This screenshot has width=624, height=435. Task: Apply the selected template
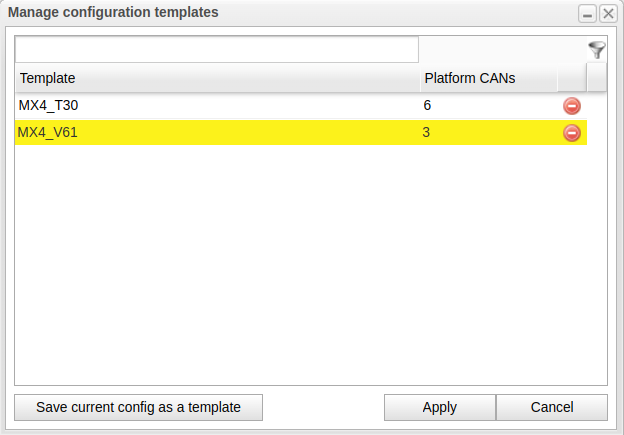pos(440,407)
